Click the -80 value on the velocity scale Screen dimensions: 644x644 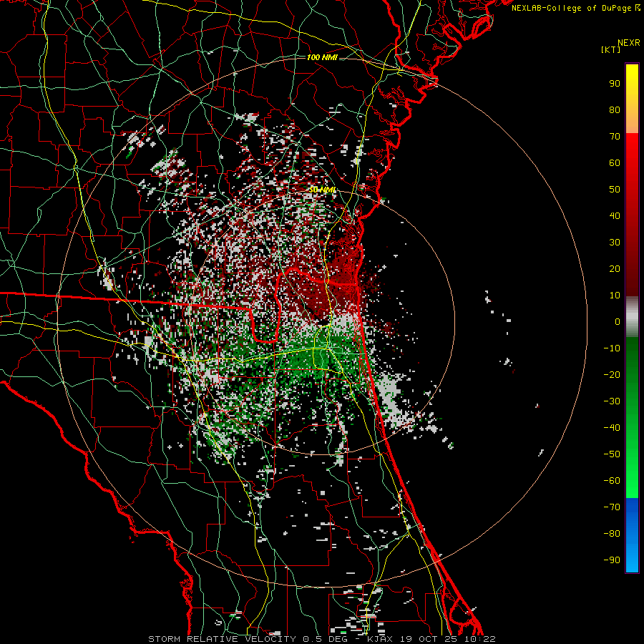click(612, 534)
